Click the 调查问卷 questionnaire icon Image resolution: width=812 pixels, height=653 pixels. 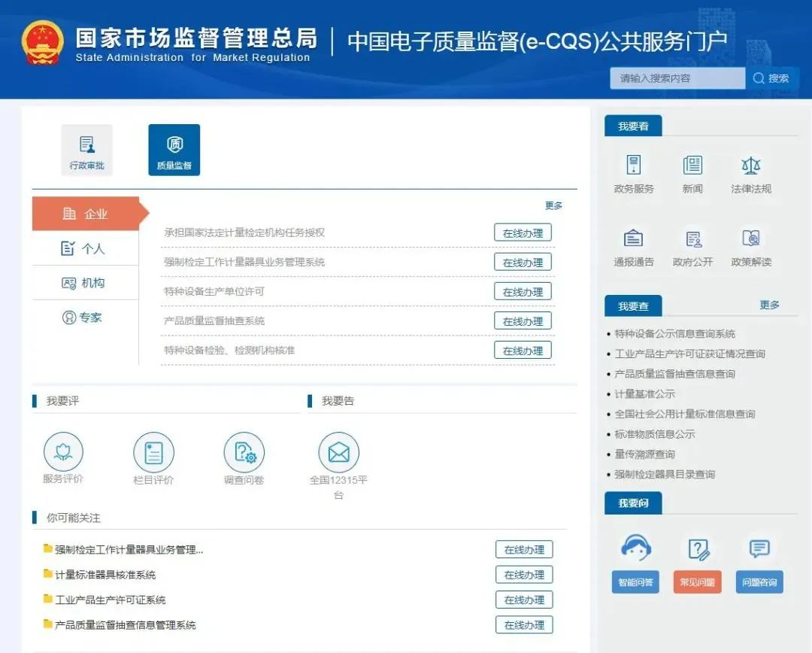pos(244,452)
